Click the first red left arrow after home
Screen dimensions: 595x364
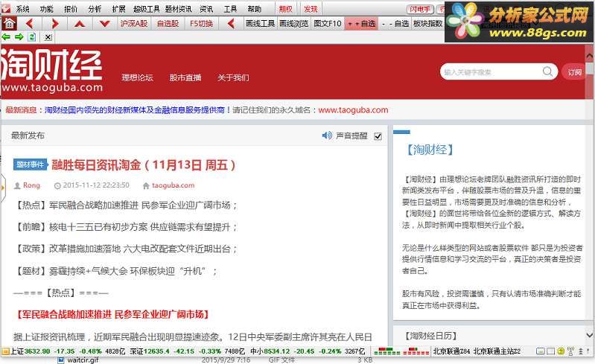(29, 24)
